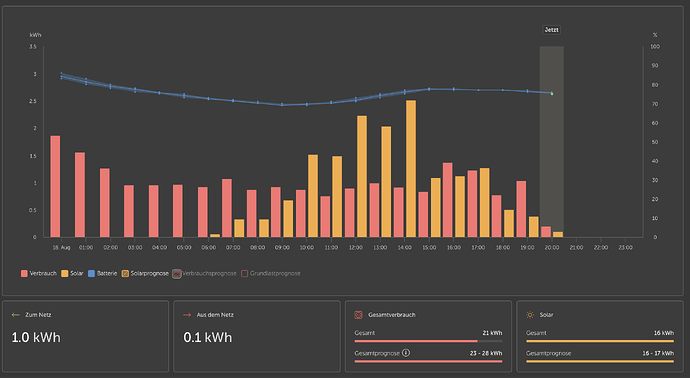This screenshot has width=690, height=378.
Task: Click the '1.0 kWh' Zum Netz value
Action: 36,338
